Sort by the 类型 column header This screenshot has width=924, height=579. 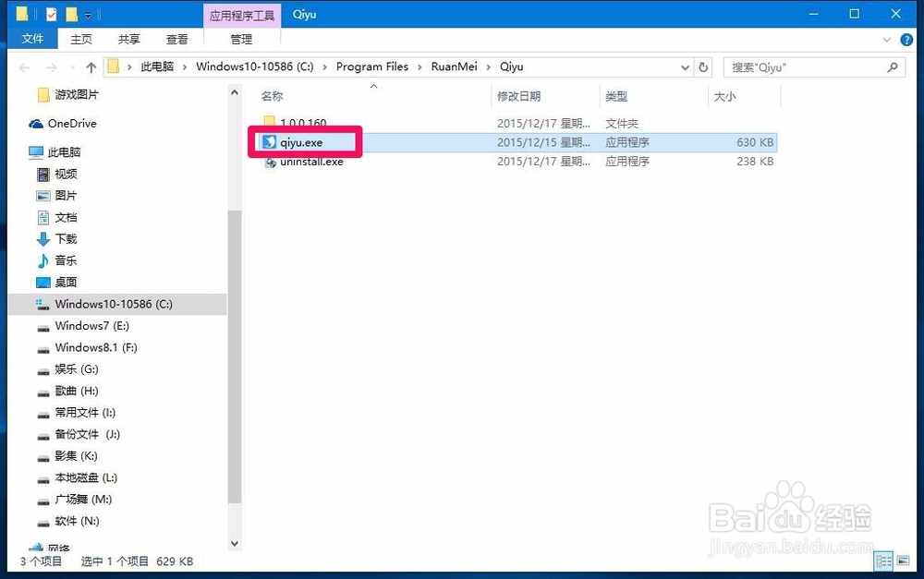coord(616,96)
